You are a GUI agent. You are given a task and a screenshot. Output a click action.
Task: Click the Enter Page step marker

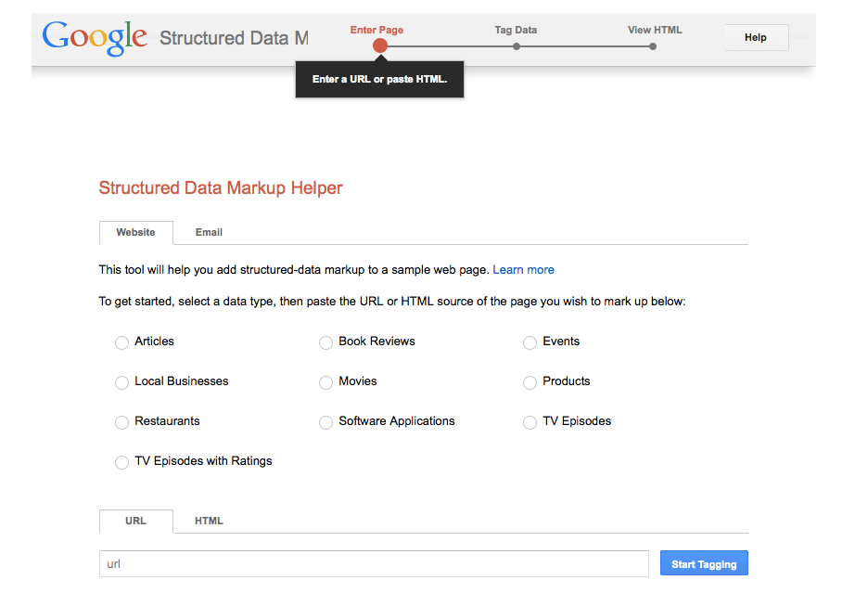point(380,45)
